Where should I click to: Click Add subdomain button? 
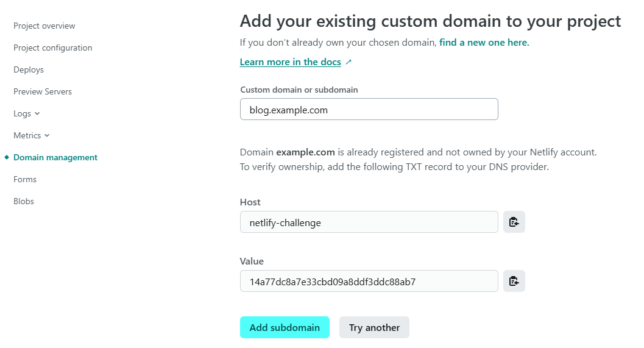285,327
